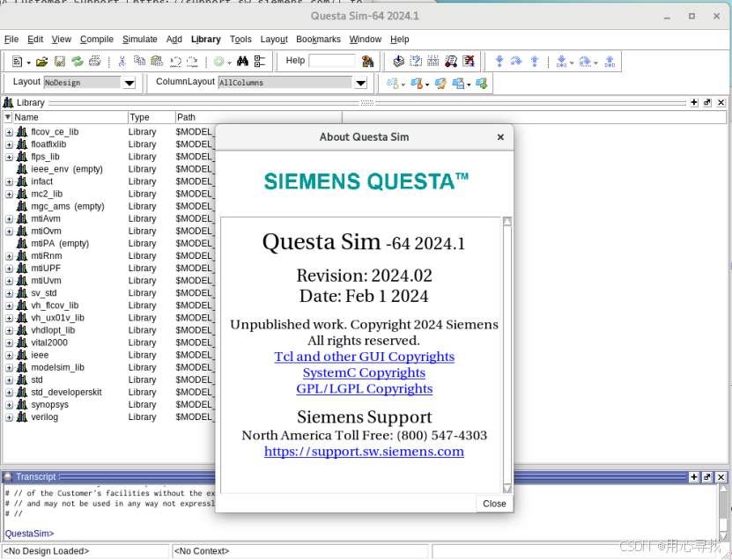Expand the synopsys library node
The image size is (732, 560).
click(x=9, y=405)
